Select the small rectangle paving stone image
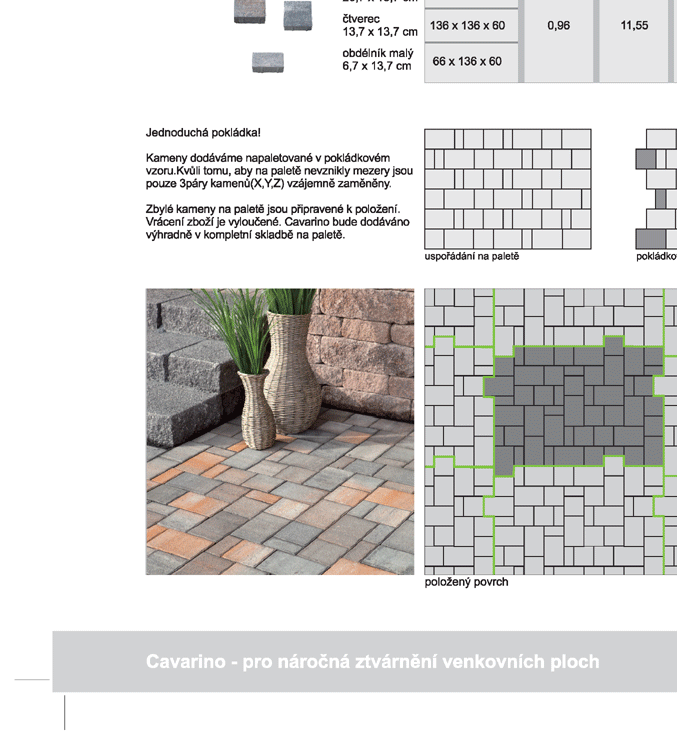Viewport: 677px width, 744px height. click(x=267, y=62)
